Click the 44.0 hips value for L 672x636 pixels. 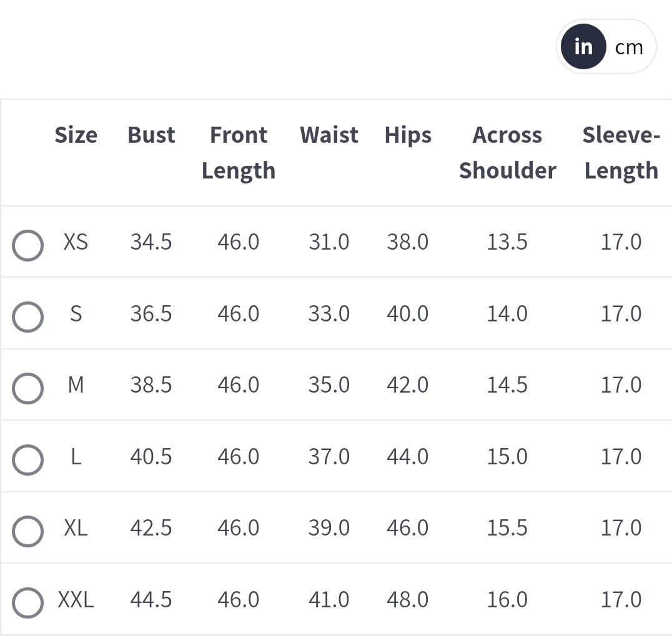coord(408,457)
